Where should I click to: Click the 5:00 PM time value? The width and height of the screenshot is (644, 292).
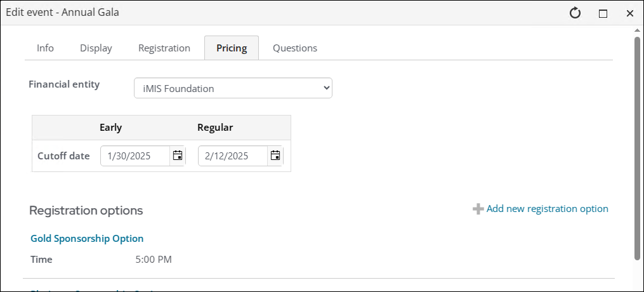pyautogui.click(x=154, y=260)
